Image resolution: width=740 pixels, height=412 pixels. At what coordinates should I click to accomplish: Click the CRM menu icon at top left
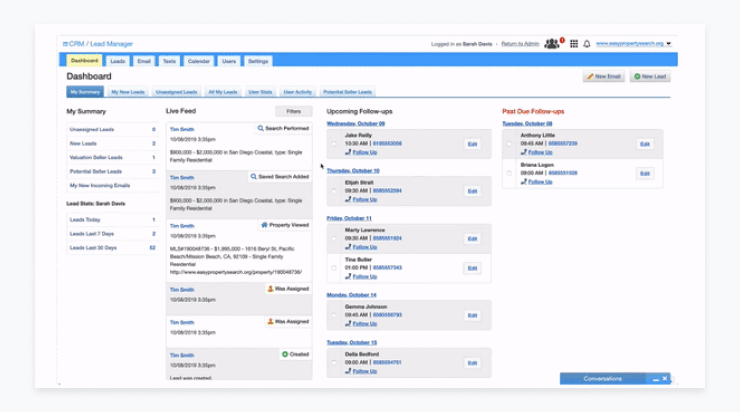[x=63, y=44]
